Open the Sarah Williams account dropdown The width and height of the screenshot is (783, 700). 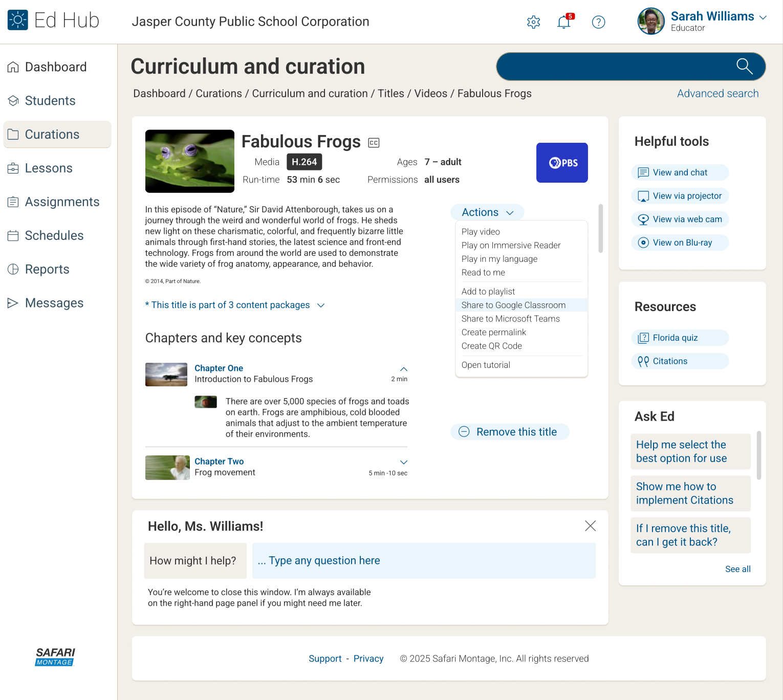click(763, 17)
